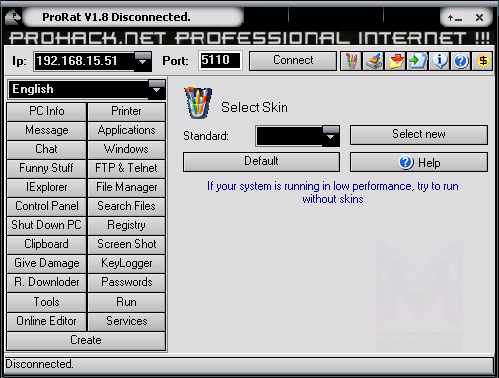Click the horse logo in title bar
Viewport: 499px width, 378px height.
click(x=13, y=17)
